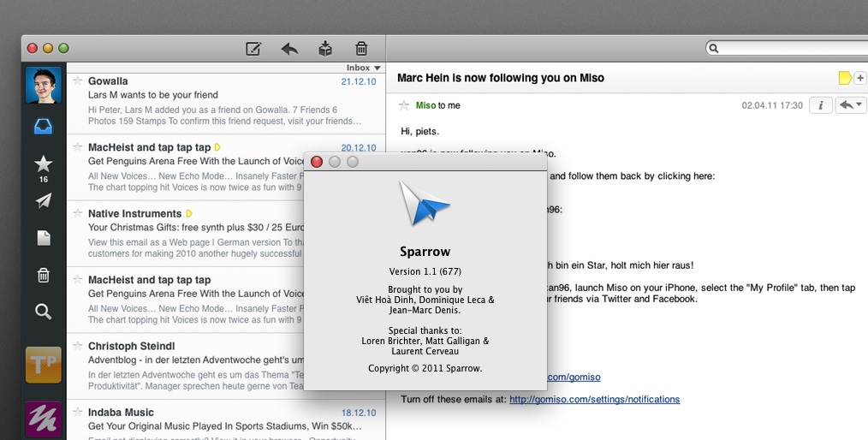Open Sent mail paper plane icon
This screenshot has width=868, height=440.
tap(43, 200)
